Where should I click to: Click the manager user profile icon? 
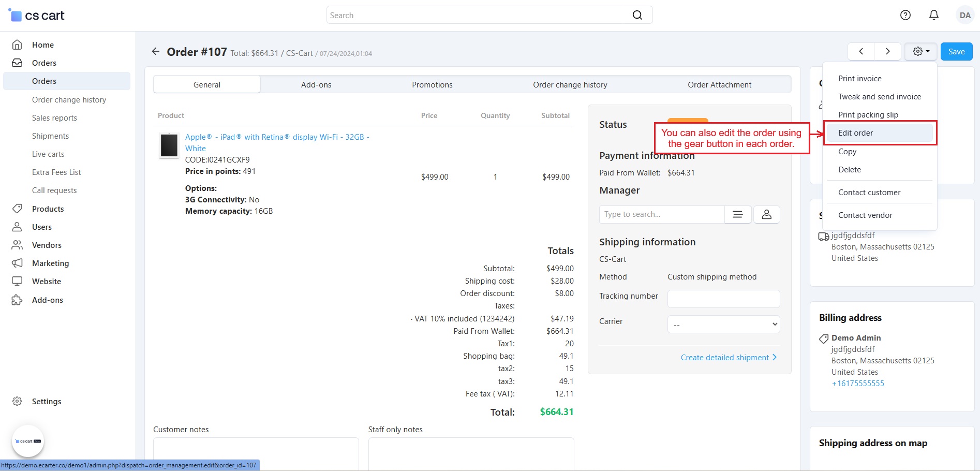[766, 214]
